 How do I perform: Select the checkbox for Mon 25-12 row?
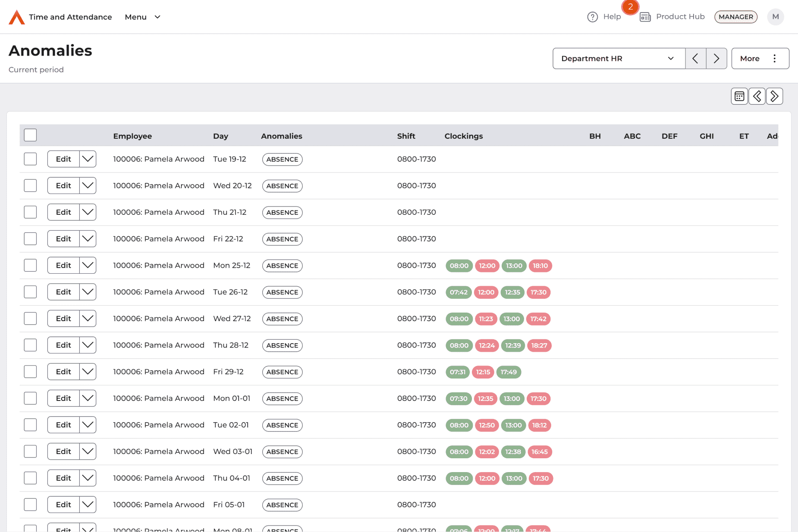(x=30, y=266)
